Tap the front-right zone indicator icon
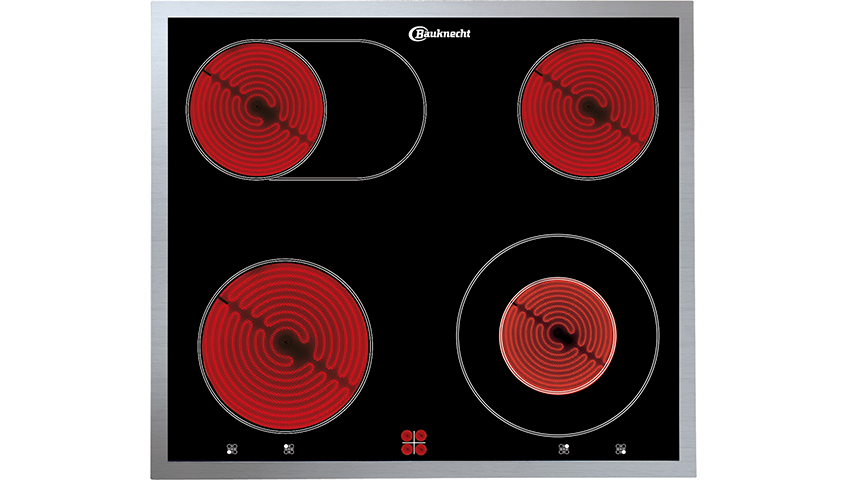The height and width of the screenshot is (480, 848). point(620,449)
